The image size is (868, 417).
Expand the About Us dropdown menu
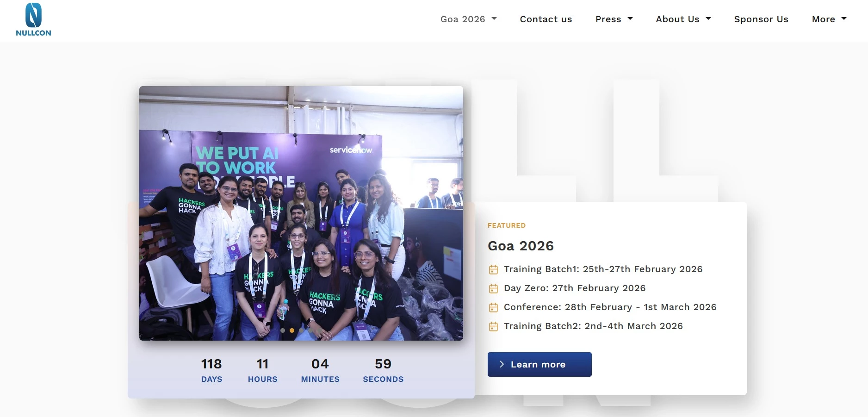coord(683,19)
